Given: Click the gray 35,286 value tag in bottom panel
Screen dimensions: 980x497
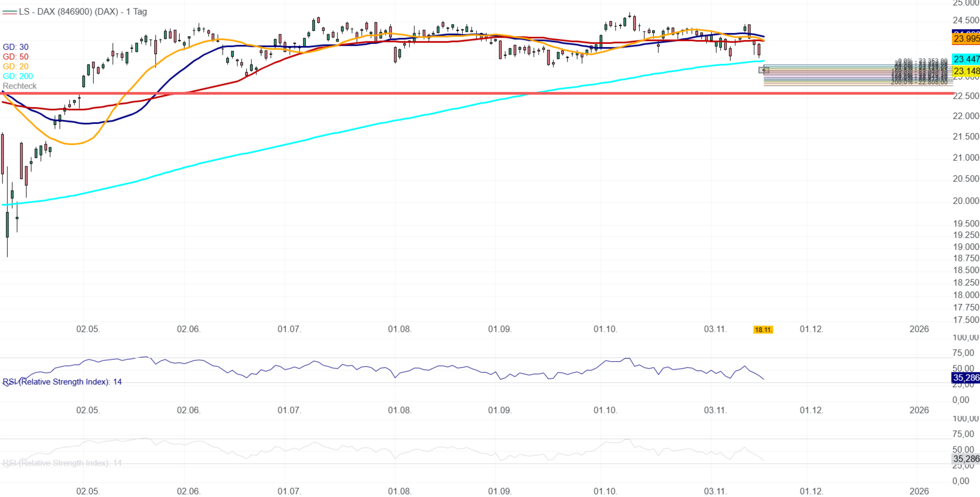Looking at the screenshot, I should pyautogui.click(x=966, y=459).
